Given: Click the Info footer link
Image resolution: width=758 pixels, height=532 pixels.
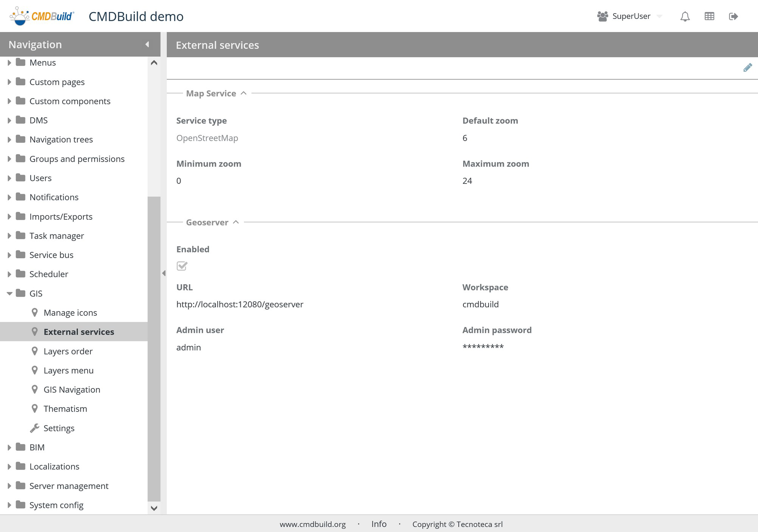Looking at the screenshot, I should [x=379, y=524].
